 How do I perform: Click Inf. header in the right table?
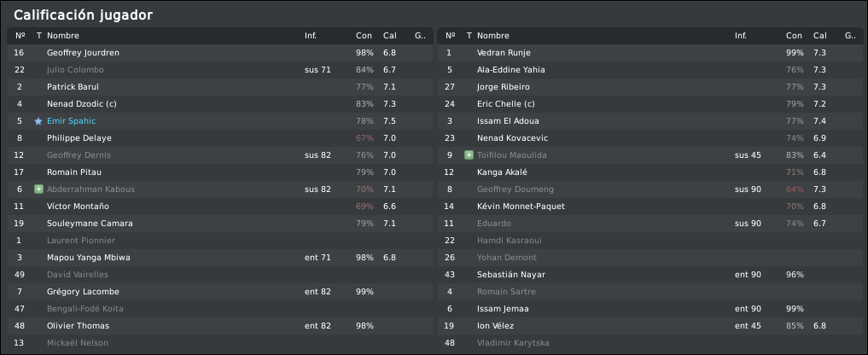pyautogui.click(x=740, y=36)
